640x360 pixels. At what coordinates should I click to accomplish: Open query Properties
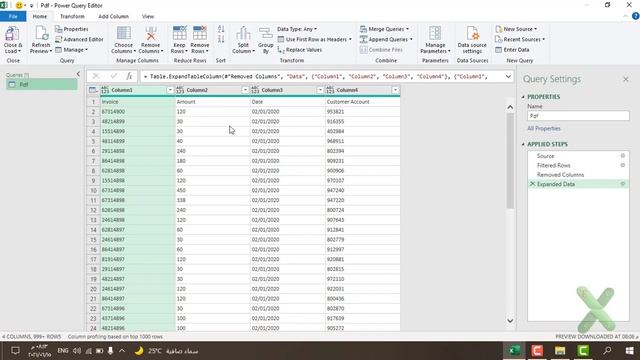tap(71, 29)
